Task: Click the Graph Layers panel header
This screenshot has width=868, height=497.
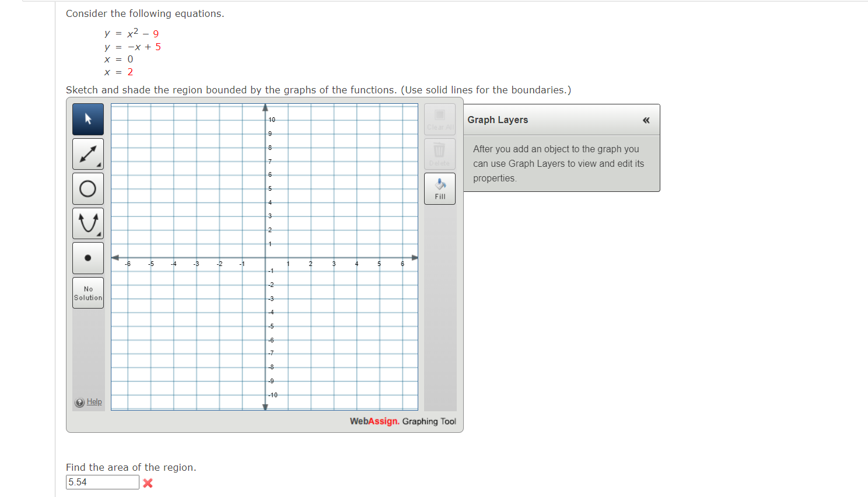Action: pyautogui.click(x=497, y=120)
